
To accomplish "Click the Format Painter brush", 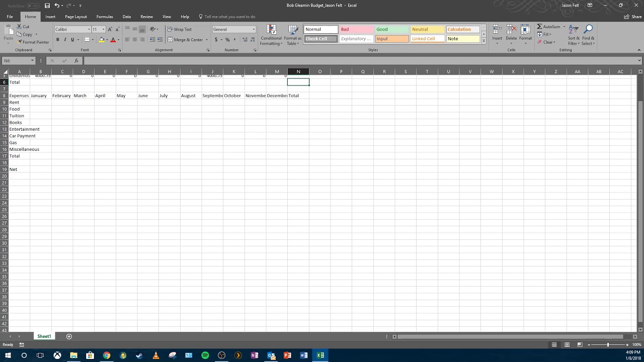I will pyautogui.click(x=19, y=42).
